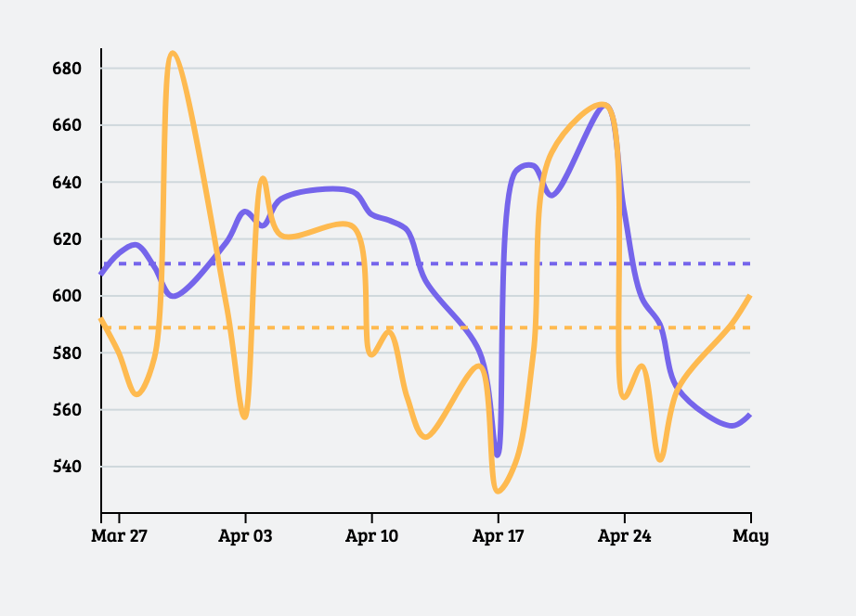
Task: Click the Apr 10 axis tick label
Action: 372,536
